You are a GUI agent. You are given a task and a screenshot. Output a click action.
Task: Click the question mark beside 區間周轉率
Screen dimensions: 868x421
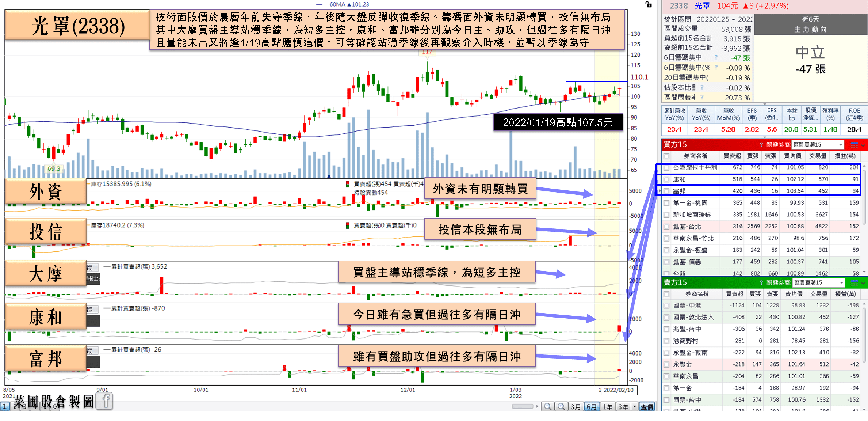pyautogui.click(x=702, y=97)
